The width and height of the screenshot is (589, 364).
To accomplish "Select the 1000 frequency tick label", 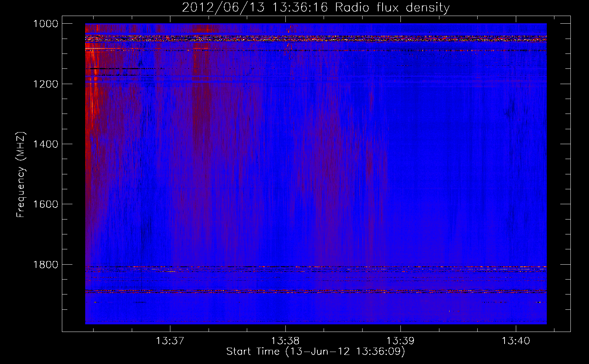I will [x=46, y=24].
